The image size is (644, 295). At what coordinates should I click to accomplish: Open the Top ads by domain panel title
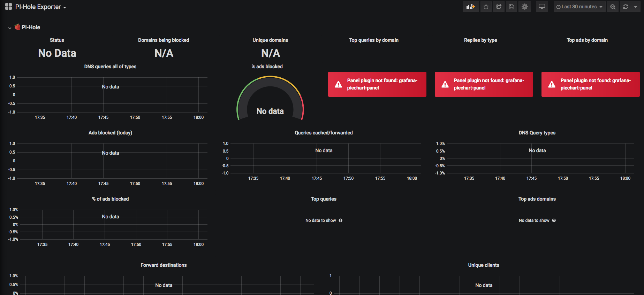(x=587, y=40)
